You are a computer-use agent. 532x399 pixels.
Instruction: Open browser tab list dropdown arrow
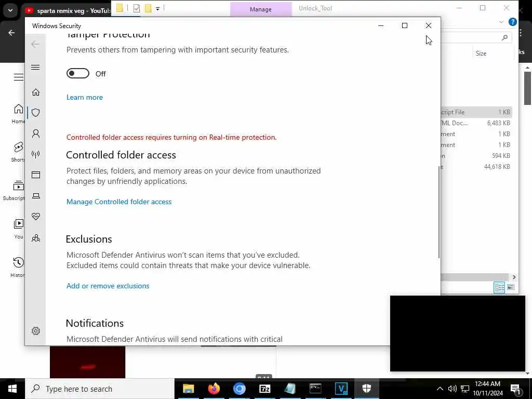pyautogui.click(x=10, y=10)
